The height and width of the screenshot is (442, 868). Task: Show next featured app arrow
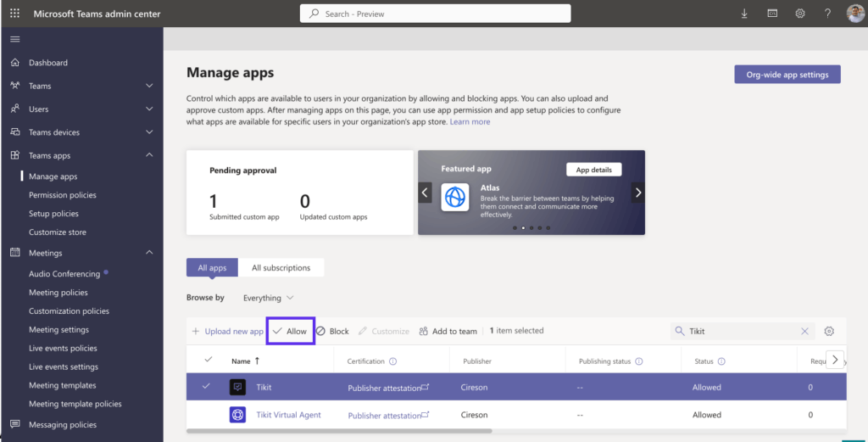pyautogui.click(x=637, y=193)
